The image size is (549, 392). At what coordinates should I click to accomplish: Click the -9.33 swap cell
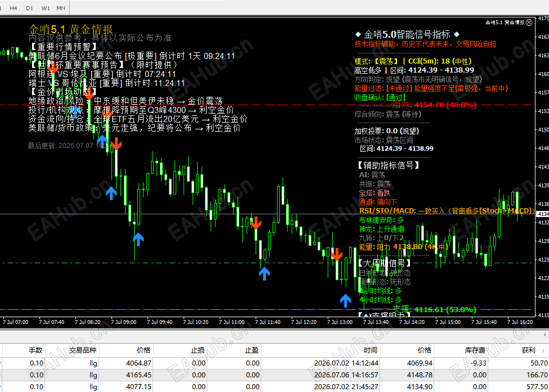click(478, 363)
